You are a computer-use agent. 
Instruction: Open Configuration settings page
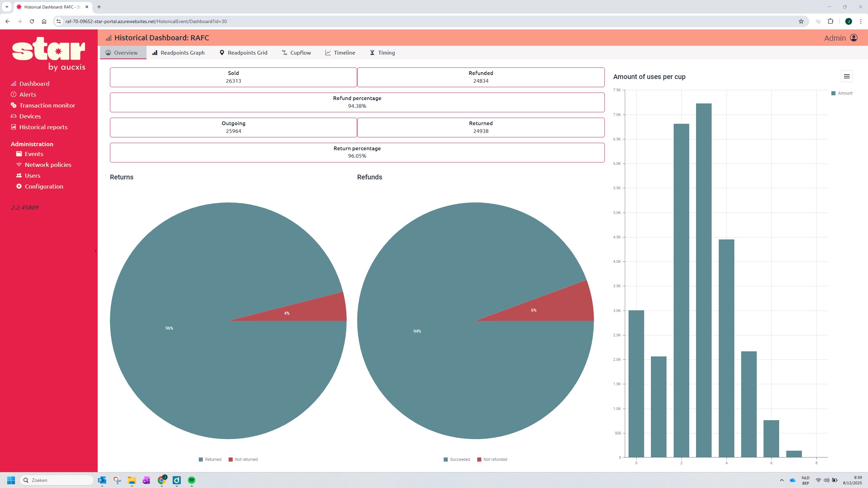pos(40,187)
